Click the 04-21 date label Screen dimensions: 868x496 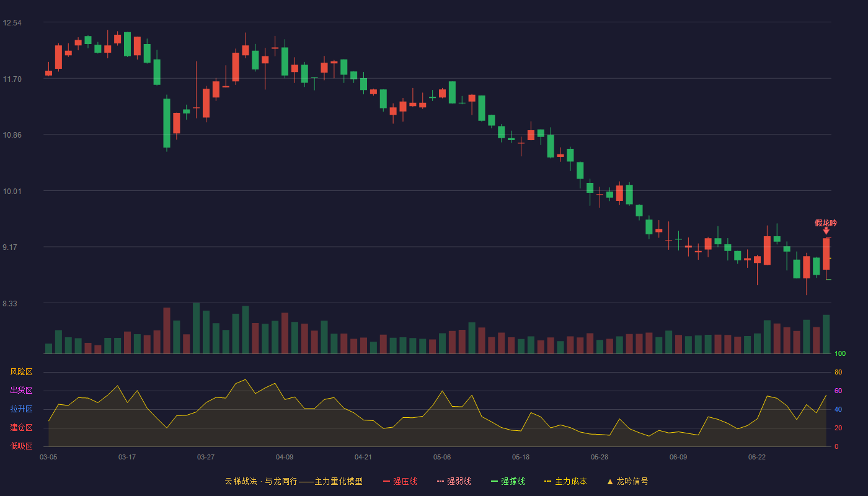pyautogui.click(x=363, y=457)
